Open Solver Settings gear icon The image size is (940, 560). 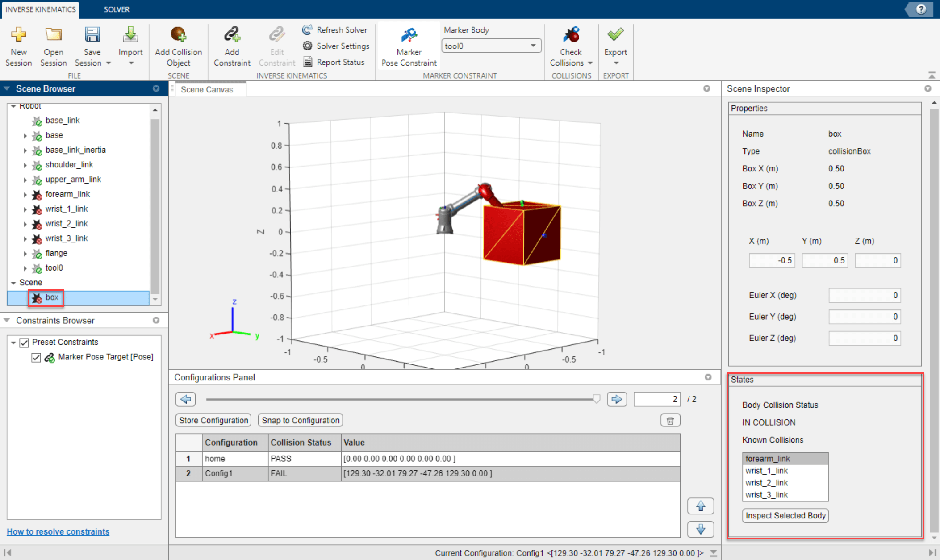(x=307, y=46)
